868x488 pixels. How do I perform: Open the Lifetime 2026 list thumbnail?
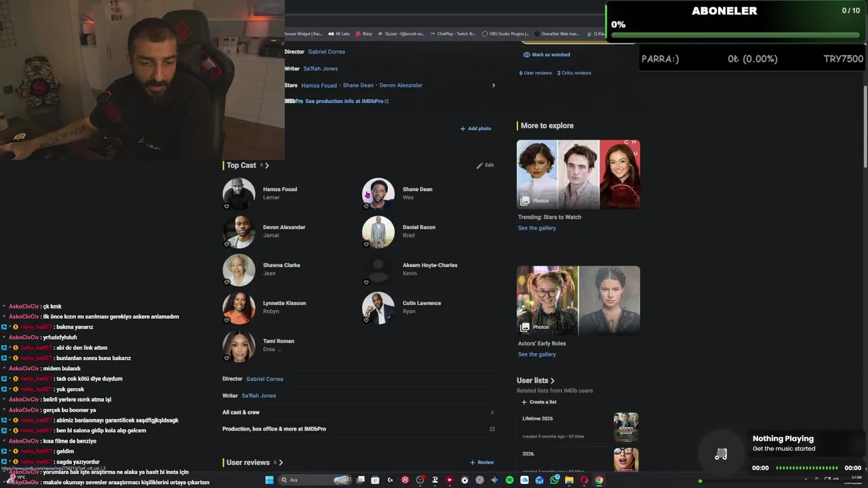coord(626,427)
